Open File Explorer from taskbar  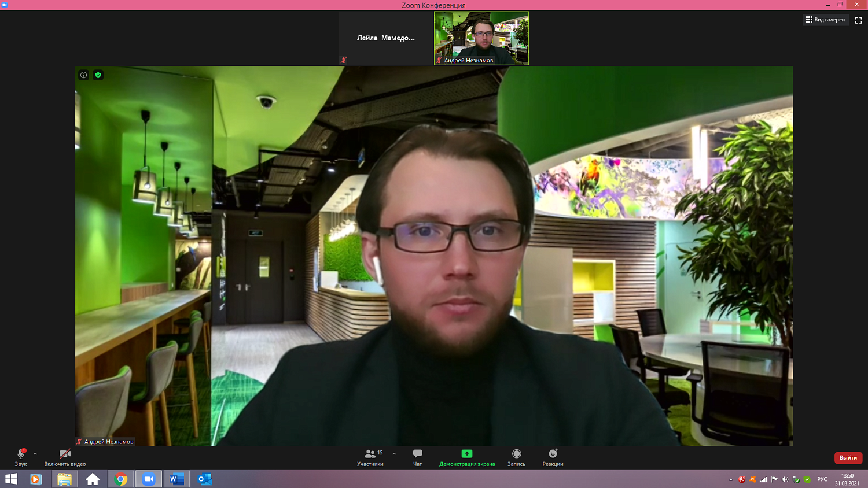point(64,479)
